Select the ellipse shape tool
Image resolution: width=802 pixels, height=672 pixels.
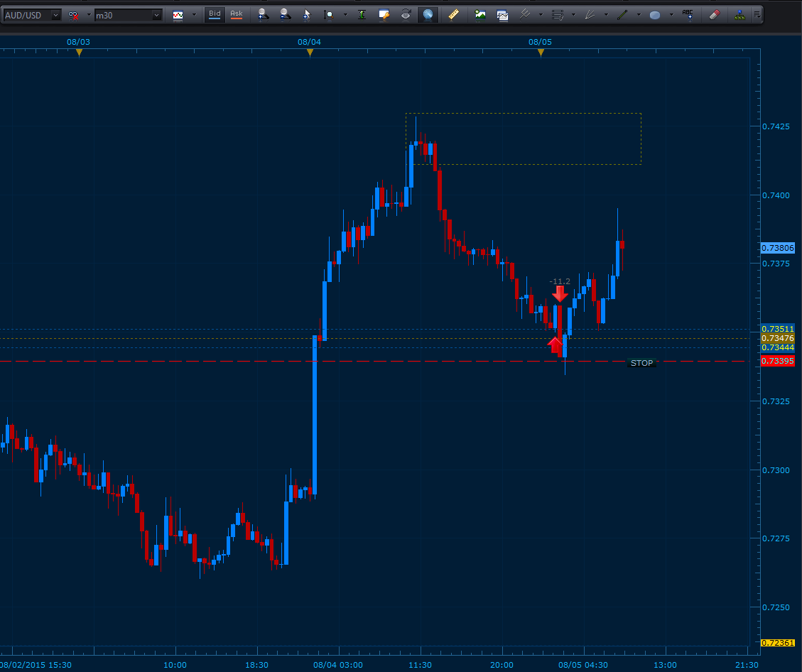coord(654,14)
